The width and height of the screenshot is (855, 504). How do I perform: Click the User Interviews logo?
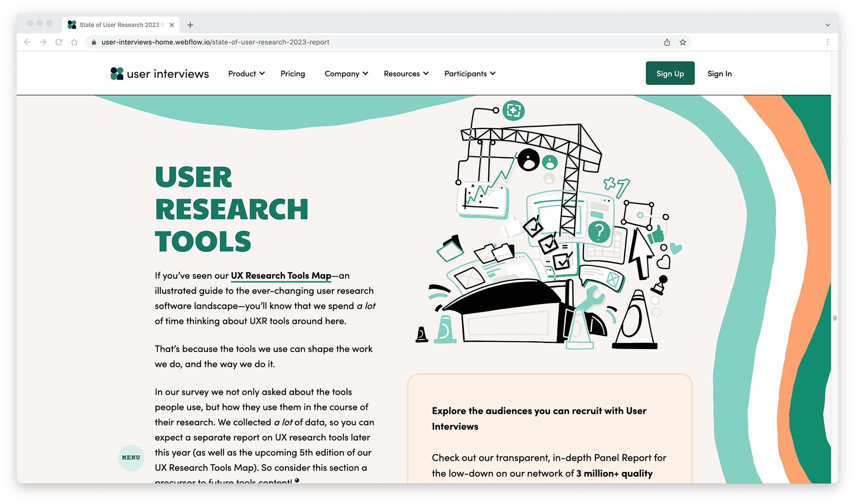coord(159,73)
